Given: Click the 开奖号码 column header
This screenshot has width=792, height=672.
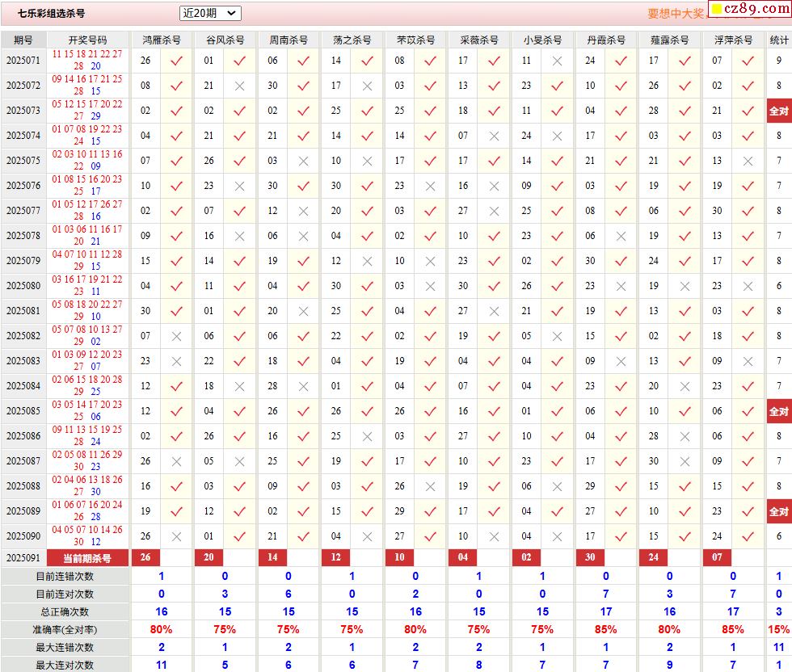Looking at the screenshot, I should 87,40.
